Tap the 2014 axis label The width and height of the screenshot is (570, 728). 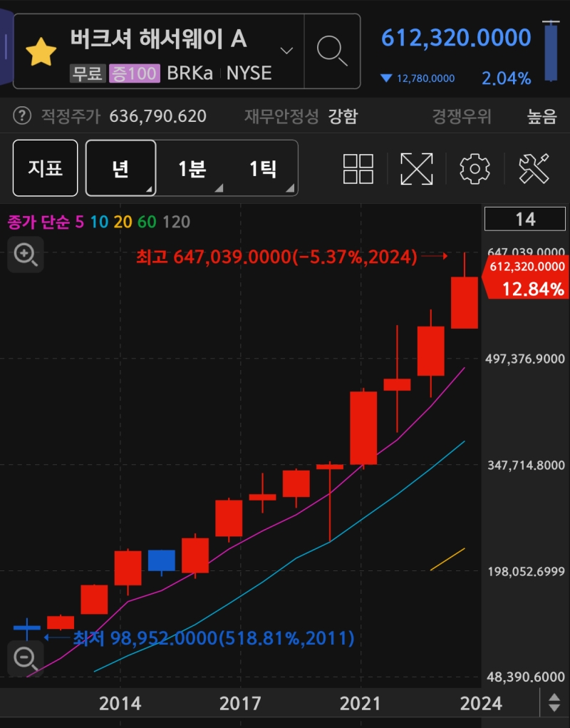[120, 703]
